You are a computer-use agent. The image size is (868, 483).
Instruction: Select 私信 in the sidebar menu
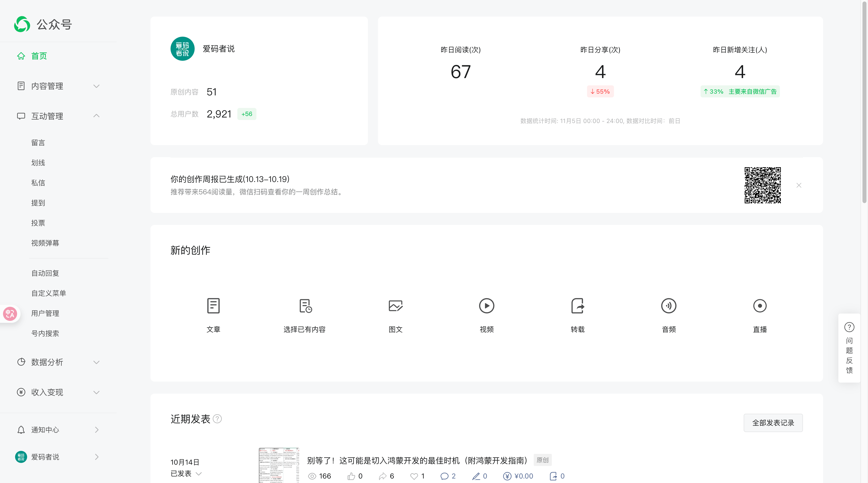(x=38, y=183)
